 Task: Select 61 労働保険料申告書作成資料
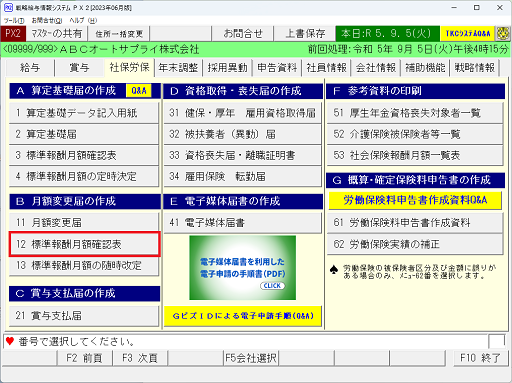[414, 222]
